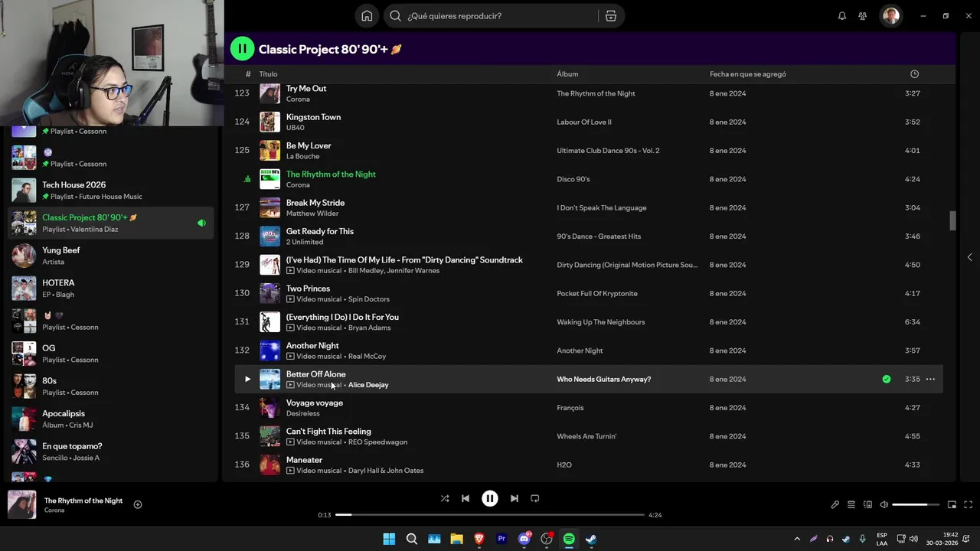Show hidden system tray icons chevron
Viewport: 980px width, 551px height.
click(x=797, y=539)
